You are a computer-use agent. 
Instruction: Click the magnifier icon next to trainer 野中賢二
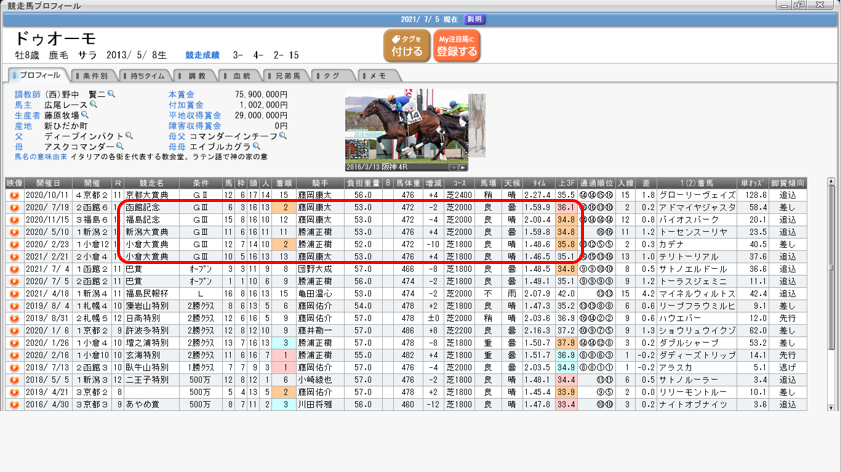[111, 94]
